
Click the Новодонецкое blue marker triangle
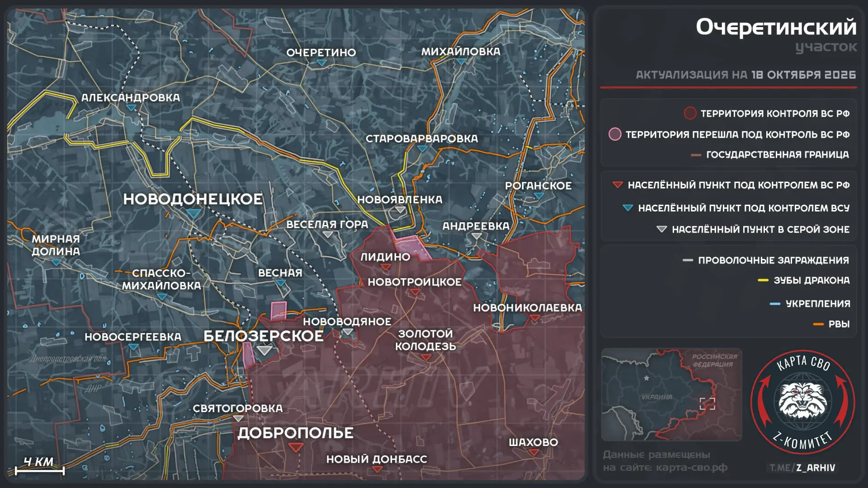pyautogui.click(x=193, y=213)
